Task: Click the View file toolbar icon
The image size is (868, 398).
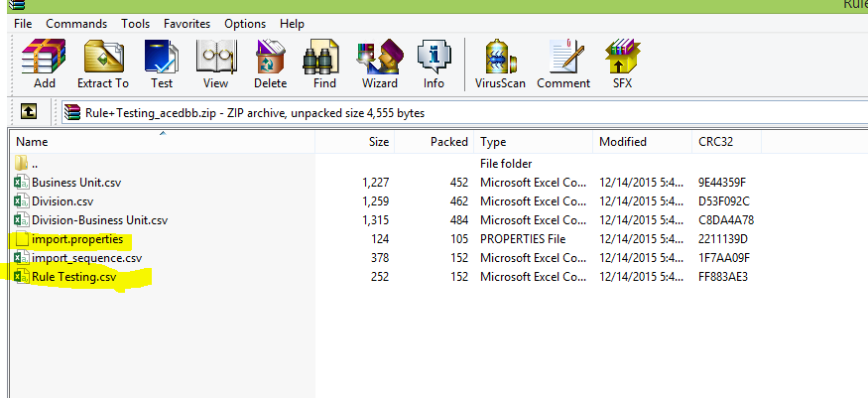Action: 215,65
